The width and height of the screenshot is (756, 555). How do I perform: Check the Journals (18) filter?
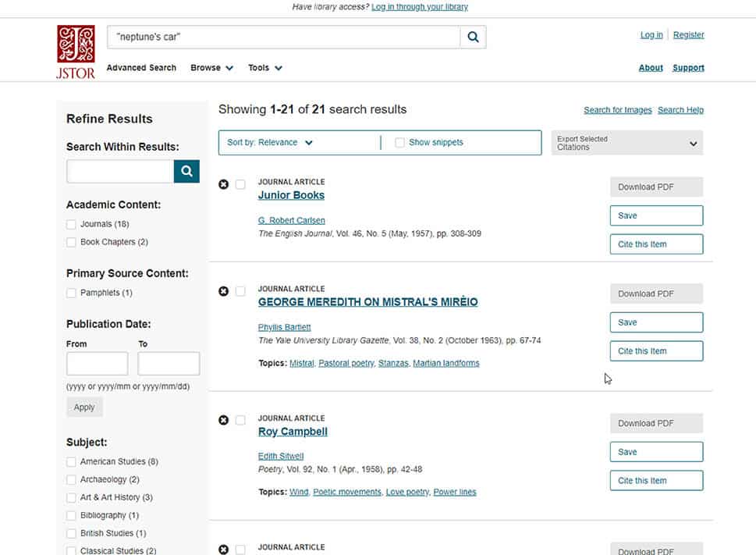tap(71, 224)
